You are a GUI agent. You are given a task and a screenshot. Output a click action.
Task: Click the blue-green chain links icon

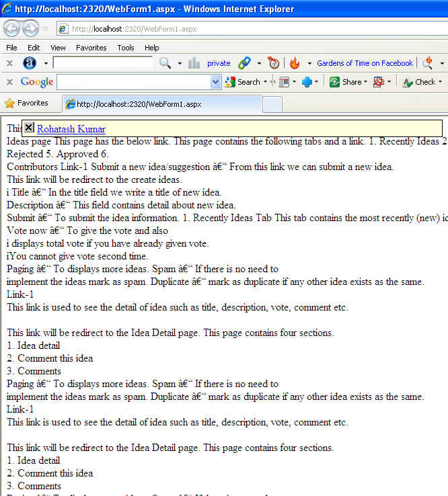[x=244, y=63]
